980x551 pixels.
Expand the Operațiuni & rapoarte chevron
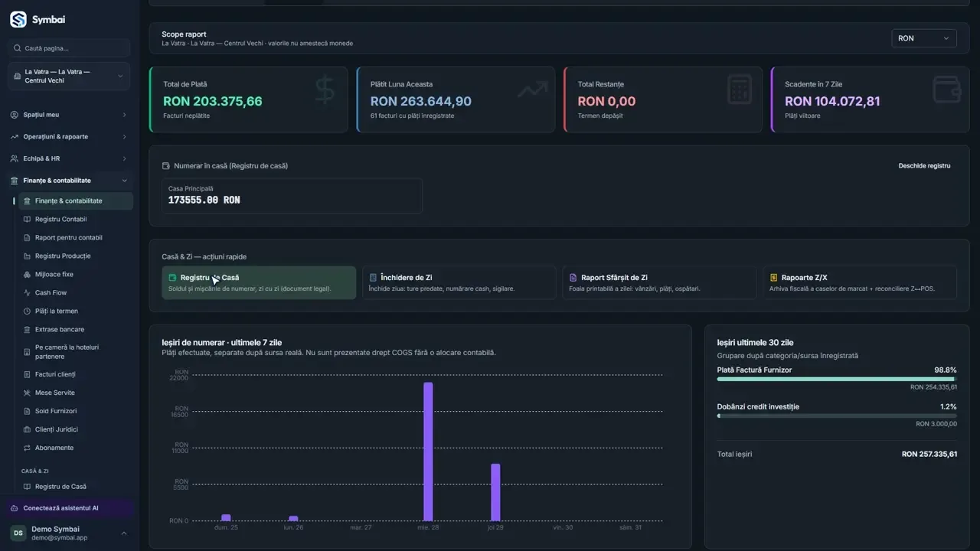(x=124, y=137)
